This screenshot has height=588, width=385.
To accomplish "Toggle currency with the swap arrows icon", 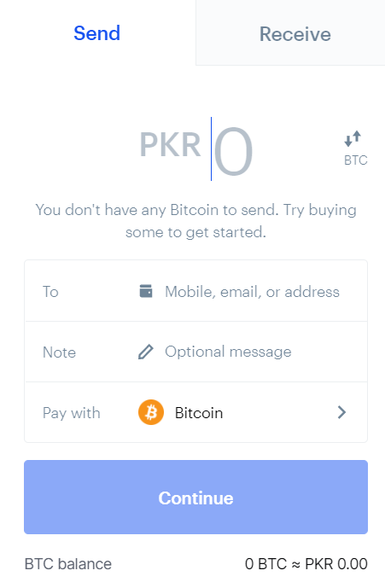I will pos(353,138).
